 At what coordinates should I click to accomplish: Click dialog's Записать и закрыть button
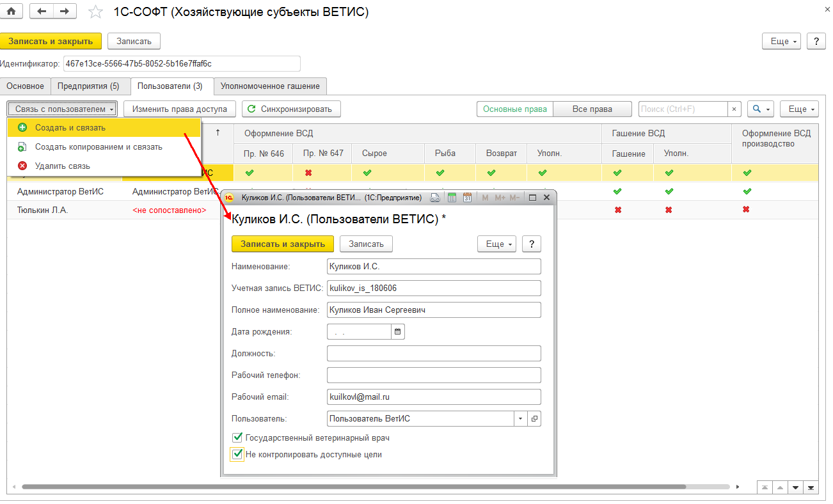283,244
